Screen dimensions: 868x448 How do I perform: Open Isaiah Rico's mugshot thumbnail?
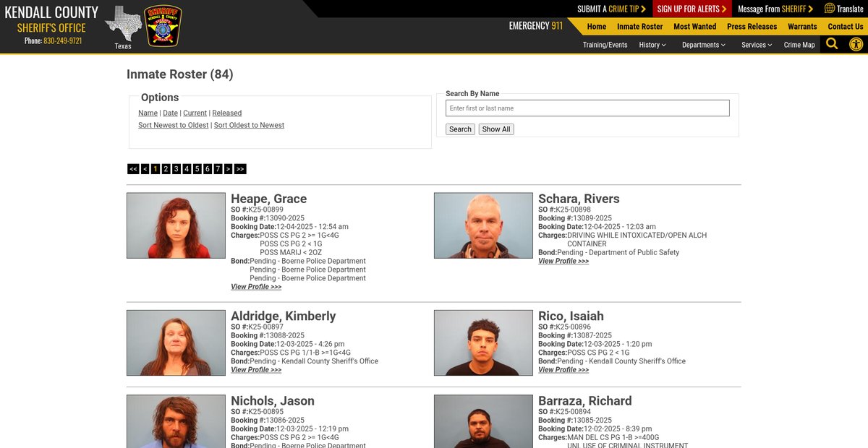(x=483, y=343)
